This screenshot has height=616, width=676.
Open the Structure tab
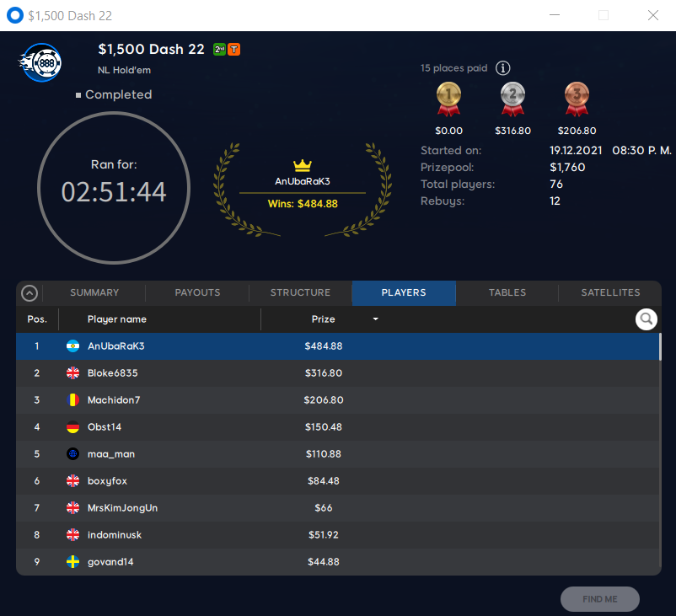[x=301, y=292]
